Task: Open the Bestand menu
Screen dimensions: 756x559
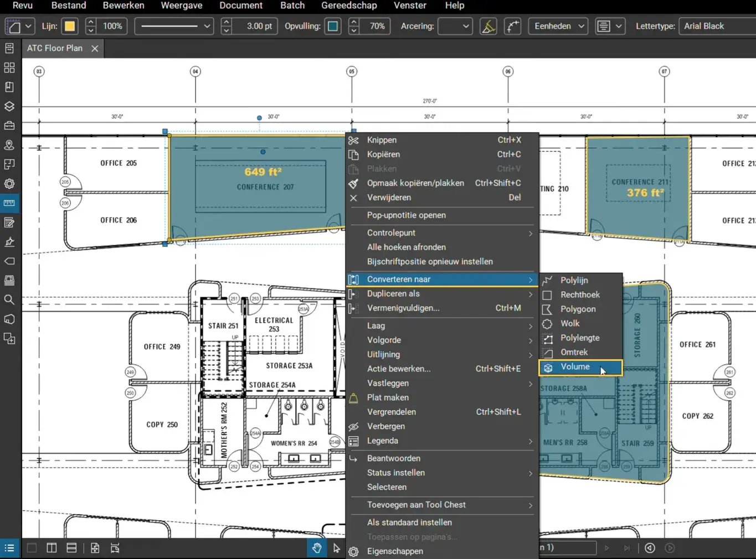Action: (69, 6)
